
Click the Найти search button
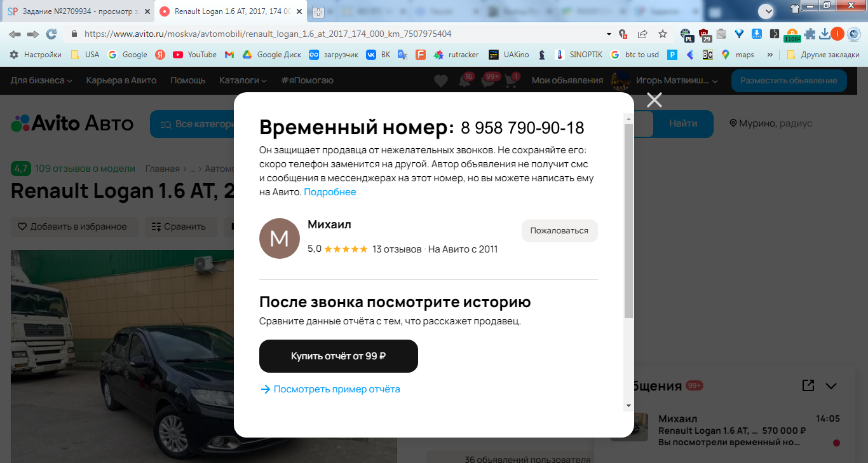[683, 123]
